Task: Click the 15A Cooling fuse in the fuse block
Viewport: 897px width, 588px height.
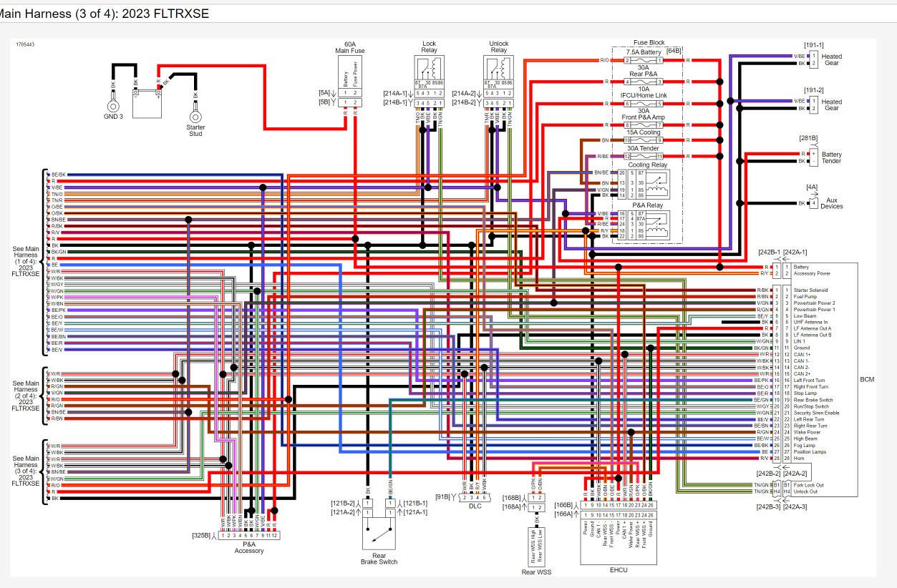Action: point(644,140)
